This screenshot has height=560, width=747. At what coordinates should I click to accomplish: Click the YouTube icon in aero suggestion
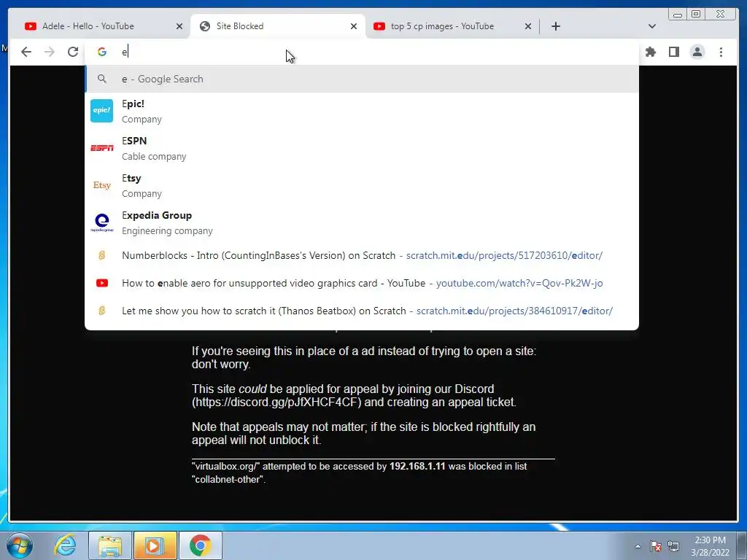pos(102,283)
